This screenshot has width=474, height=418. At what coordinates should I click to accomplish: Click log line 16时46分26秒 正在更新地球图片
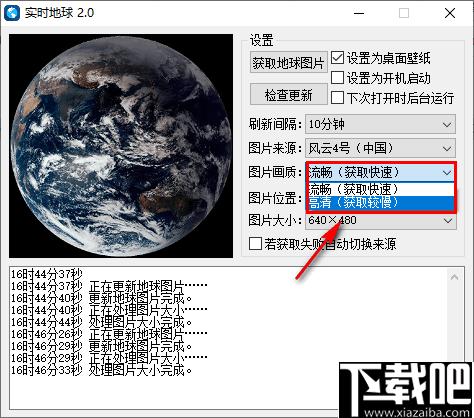tap(109, 334)
